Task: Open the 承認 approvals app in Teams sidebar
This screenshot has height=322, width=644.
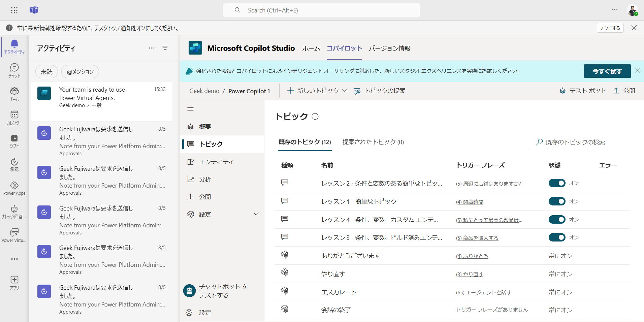Action: pyautogui.click(x=14, y=164)
